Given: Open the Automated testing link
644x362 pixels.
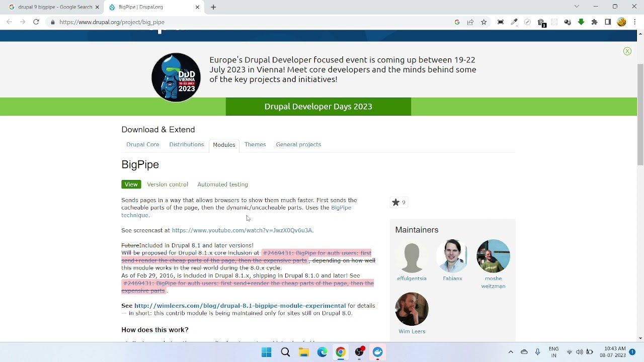Looking at the screenshot, I should [x=222, y=185].
